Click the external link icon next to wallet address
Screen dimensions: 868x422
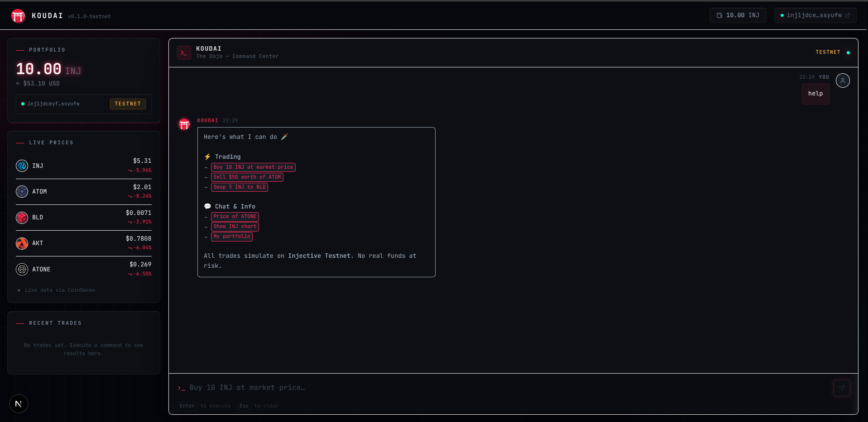pyautogui.click(x=848, y=15)
